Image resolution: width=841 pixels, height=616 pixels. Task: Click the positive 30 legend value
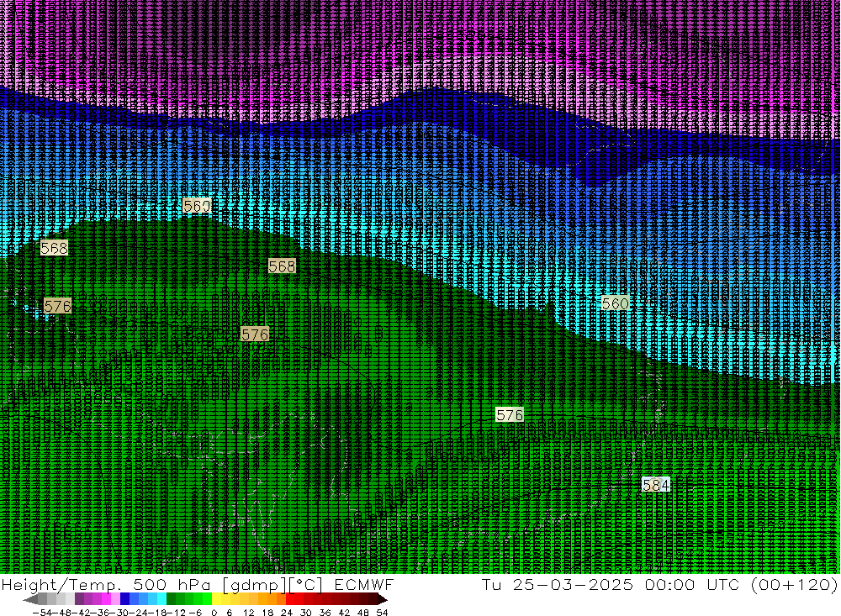(306, 613)
